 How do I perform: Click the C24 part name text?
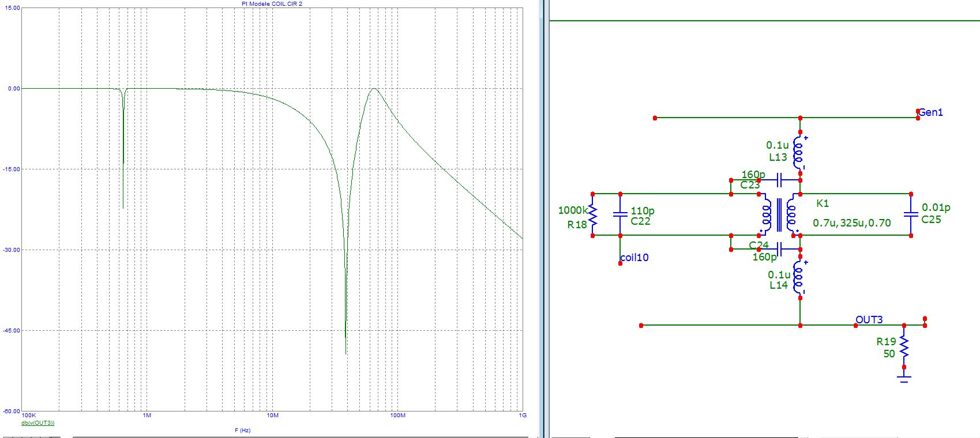point(759,246)
